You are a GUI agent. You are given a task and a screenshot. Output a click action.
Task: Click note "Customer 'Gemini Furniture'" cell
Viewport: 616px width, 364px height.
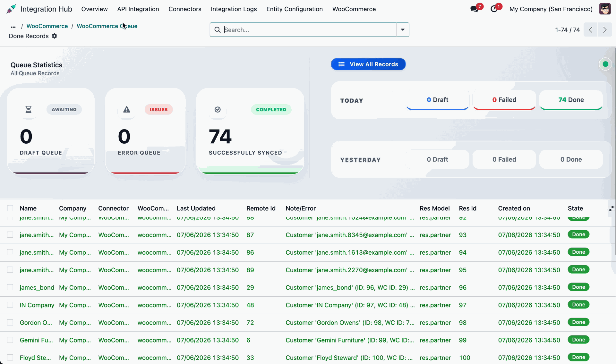coord(350,340)
